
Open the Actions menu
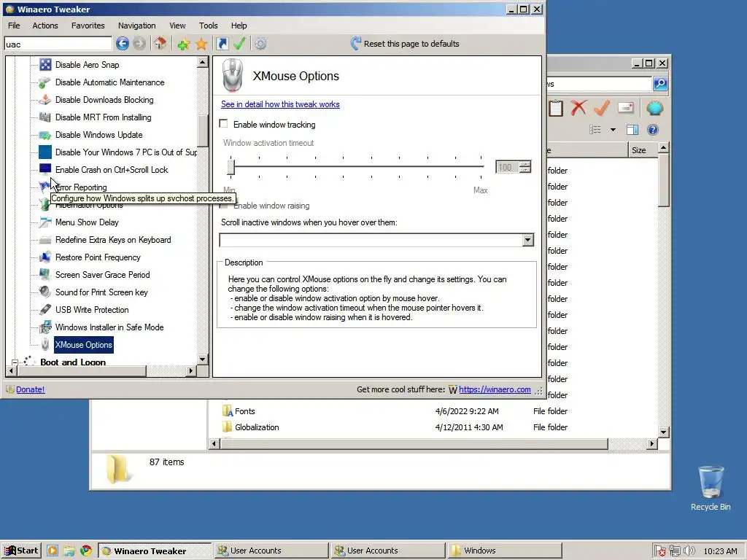45,26
